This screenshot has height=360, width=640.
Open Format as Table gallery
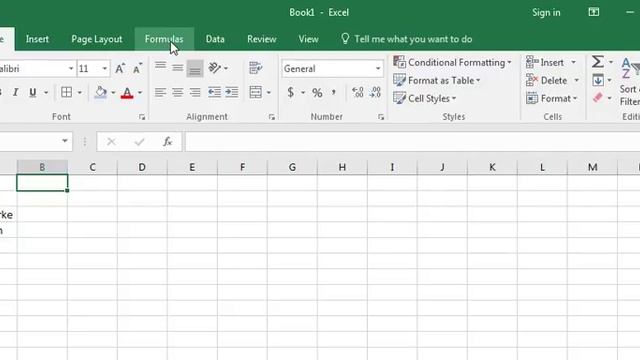437,80
